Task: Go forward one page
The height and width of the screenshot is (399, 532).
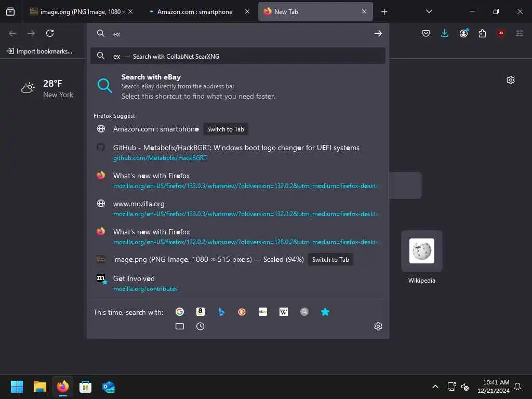Action: (31, 33)
